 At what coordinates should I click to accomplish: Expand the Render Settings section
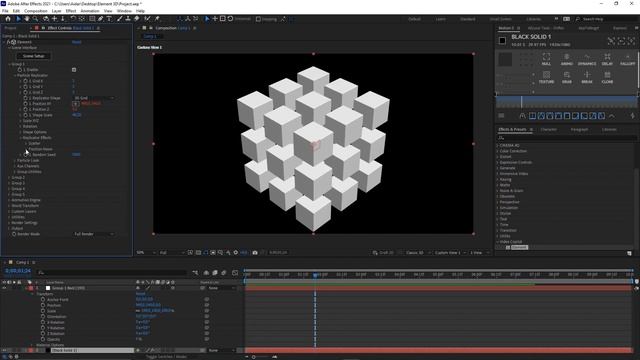[10, 223]
